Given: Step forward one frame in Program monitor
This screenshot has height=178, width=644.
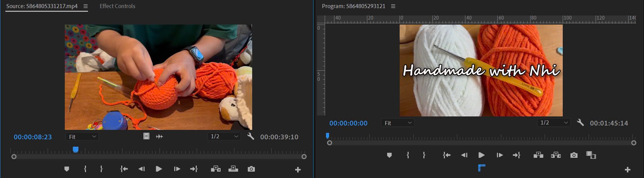Looking at the screenshot, I should 500,155.
